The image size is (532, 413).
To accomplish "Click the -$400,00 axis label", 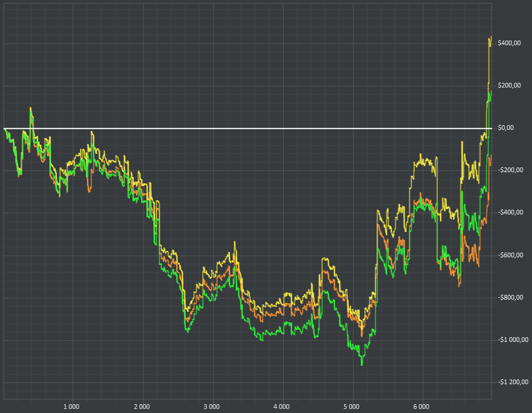I will coord(510,213).
